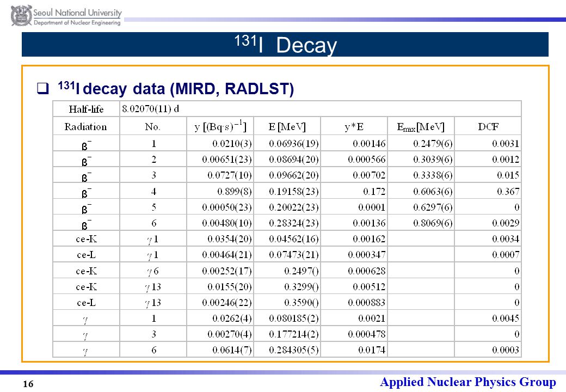Click the 'Applied Nuclear Physics Group' footer text

click(468, 382)
